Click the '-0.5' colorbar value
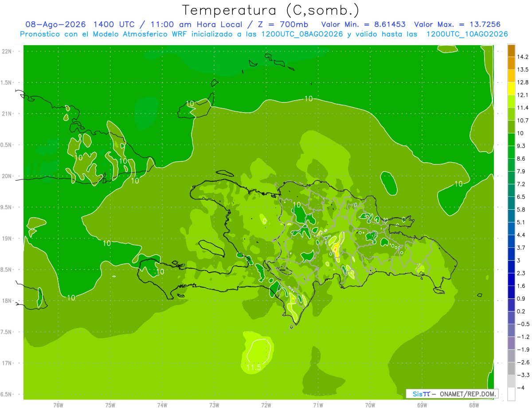Screen dimensions: 532x411 (523, 324)
